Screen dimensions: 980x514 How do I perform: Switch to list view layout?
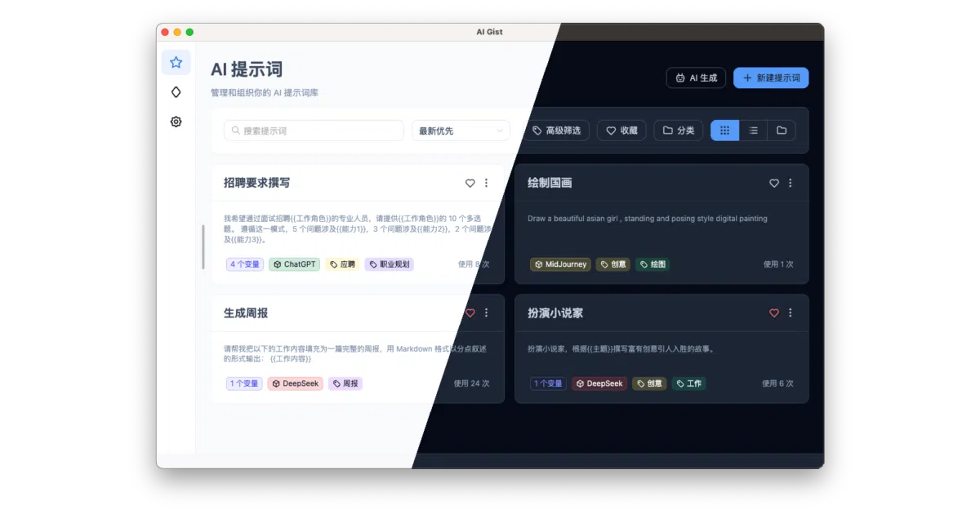pyautogui.click(x=753, y=131)
